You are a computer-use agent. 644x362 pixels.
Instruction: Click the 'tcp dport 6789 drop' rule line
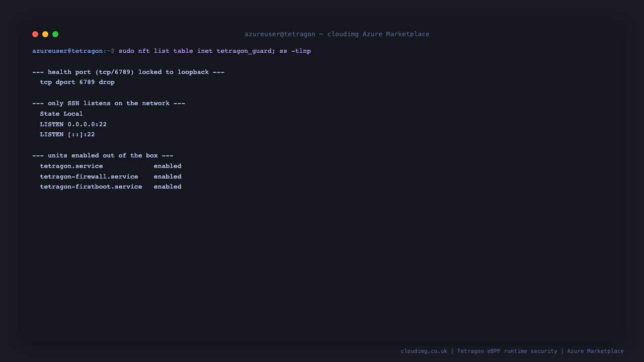coord(77,82)
